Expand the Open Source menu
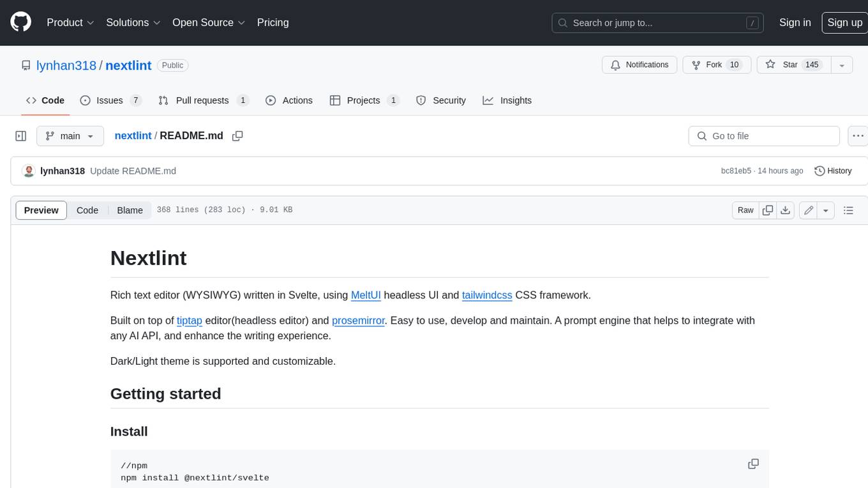The image size is (868, 488). 209,22
